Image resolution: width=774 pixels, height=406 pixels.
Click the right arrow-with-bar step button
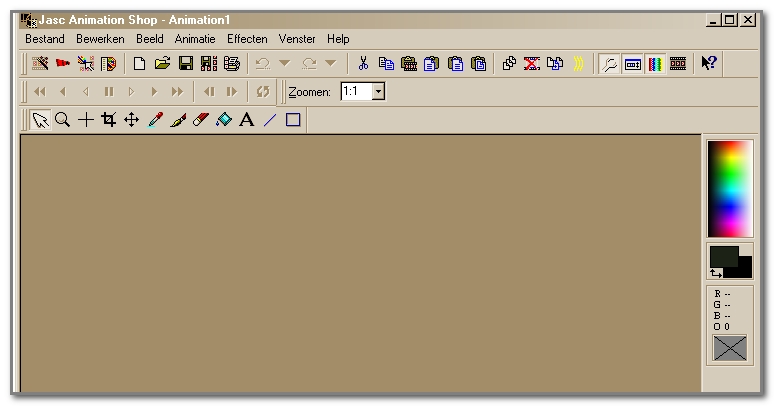[232, 92]
